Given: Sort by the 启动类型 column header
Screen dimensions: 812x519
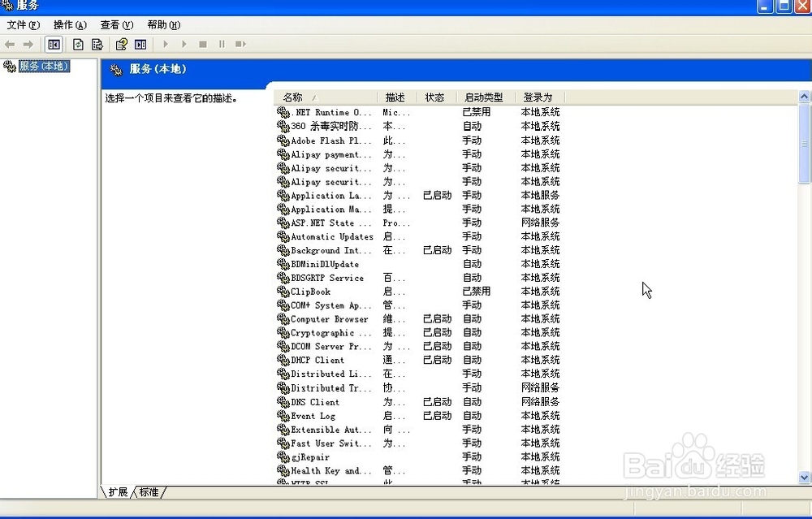Looking at the screenshot, I should (x=486, y=97).
